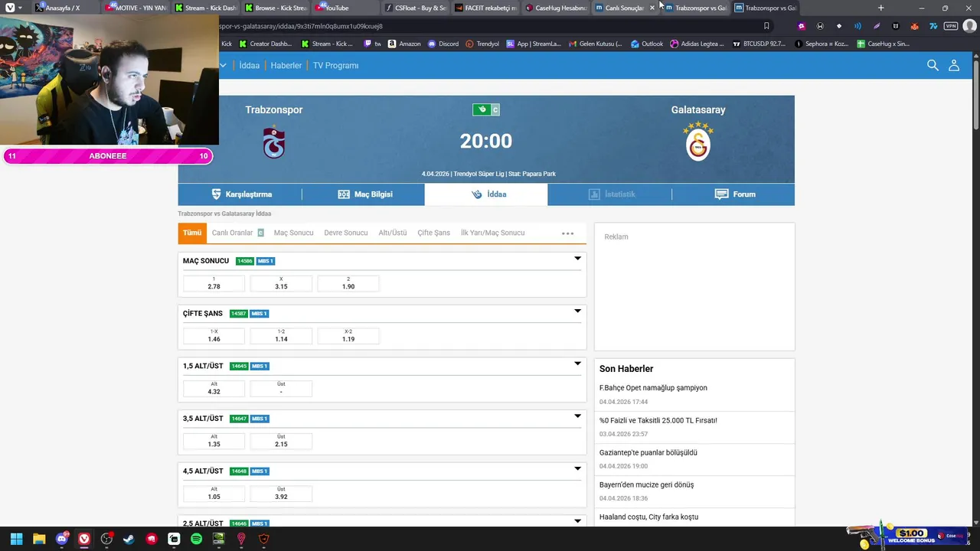Viewport: 980px width, 551px height.
Task: Pick Çifte Şans 1-X odds 1.46
Action: click(x=214, y=336)
